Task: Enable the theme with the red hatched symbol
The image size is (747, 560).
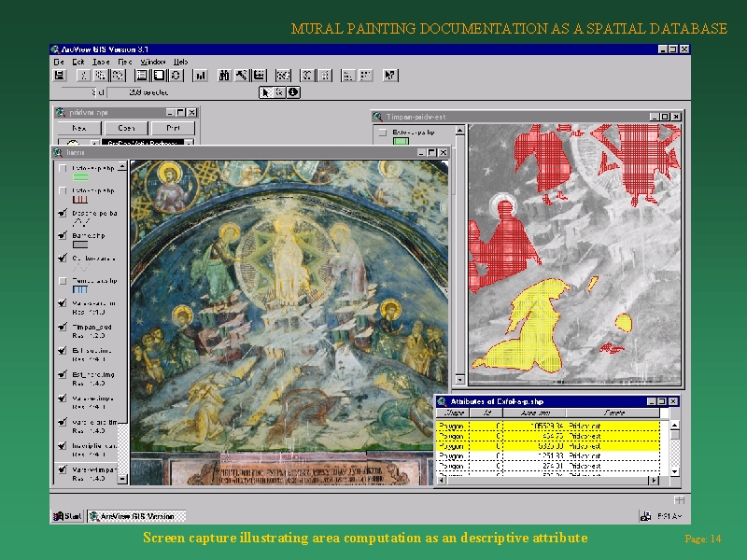Action: pyautogui.click(x=63, y=190)
